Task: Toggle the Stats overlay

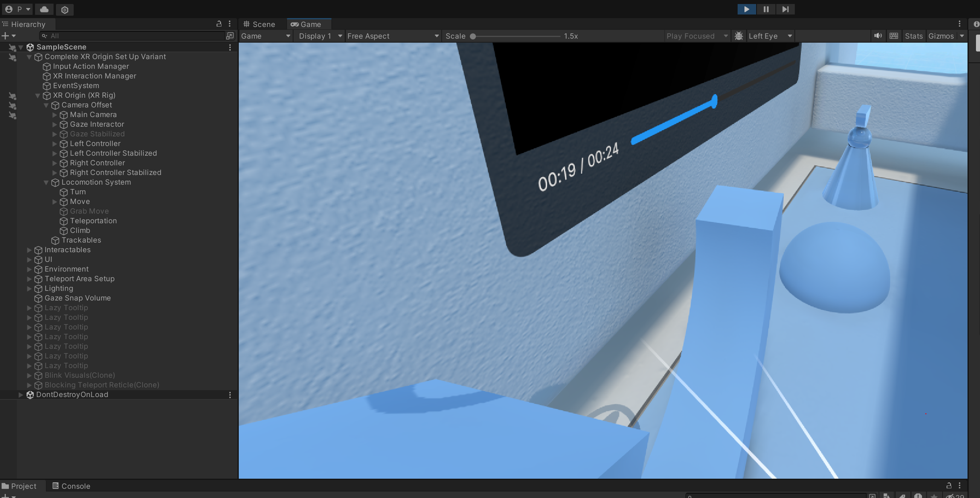Action: click(913, 36)
